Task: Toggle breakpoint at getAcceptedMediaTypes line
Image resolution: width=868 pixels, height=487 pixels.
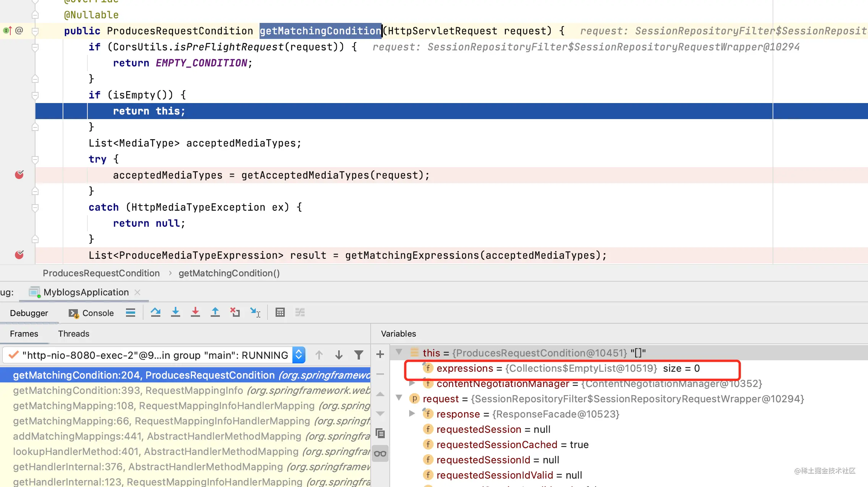Action: click(x=19, y=175)
